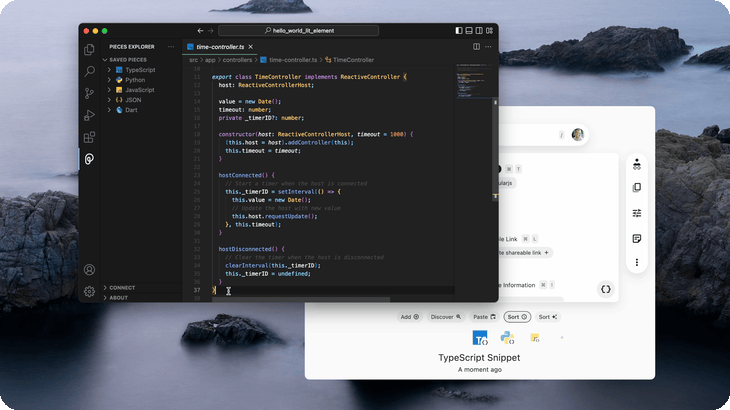Click line number 37 in gutter
The image size is (730, 410).
[196, 290]
